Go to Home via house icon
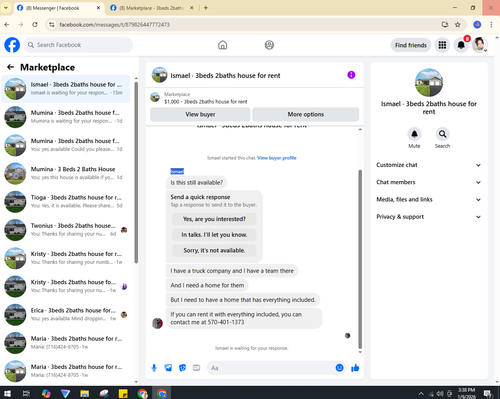 pos(223,45)
